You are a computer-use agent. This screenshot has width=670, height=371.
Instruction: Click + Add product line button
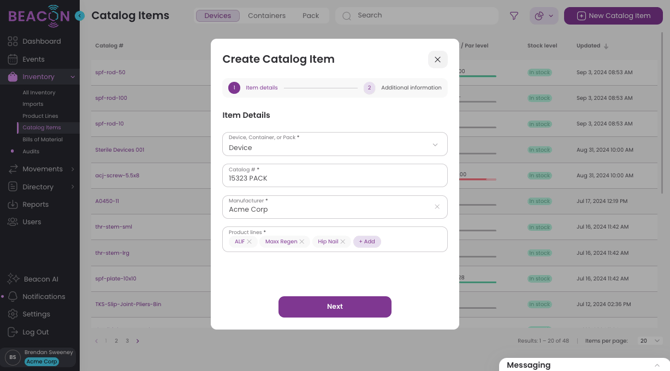pos(367,241)
